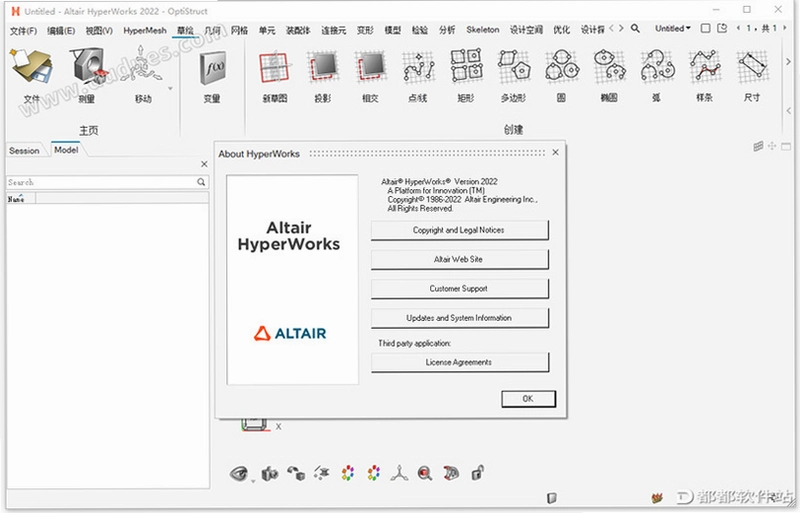
Task: Open the License Agreements button
Action: (459, 362)
